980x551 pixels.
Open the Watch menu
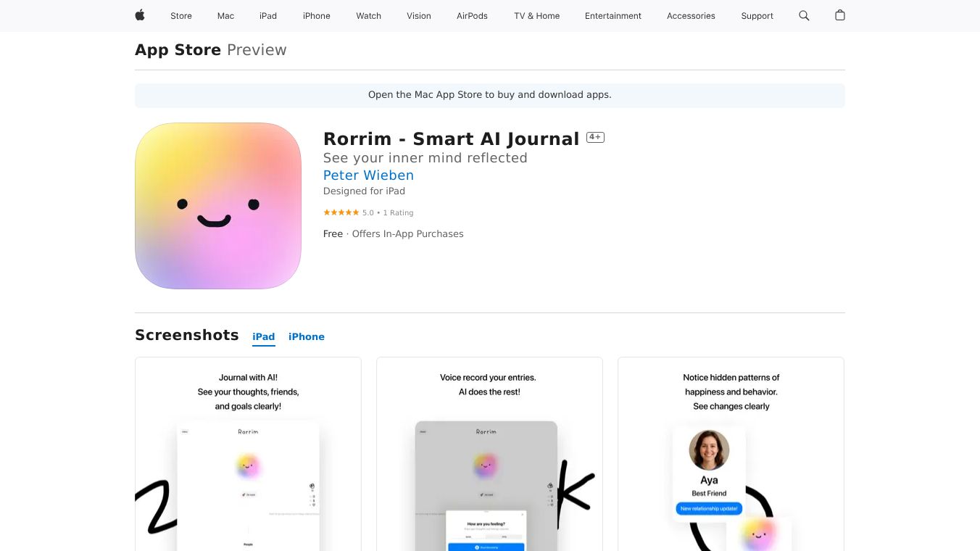click(369, 16)
